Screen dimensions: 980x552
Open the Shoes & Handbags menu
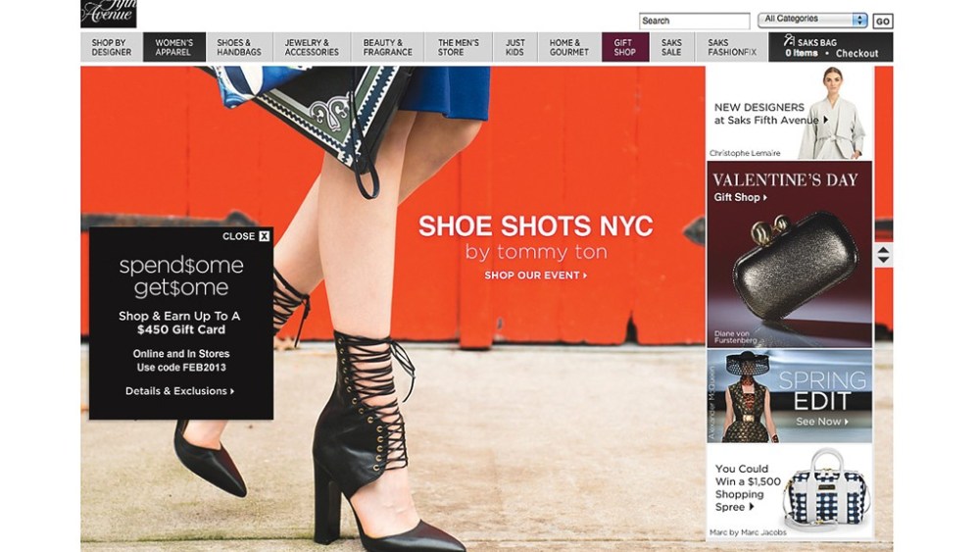point(239,47)
